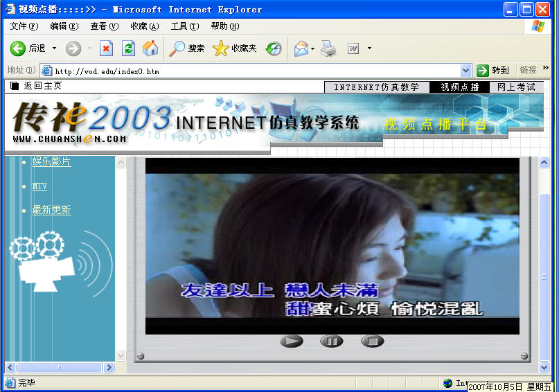
Task: Open the Search (搜索) toolbar button
Action: (x=188, y=48)
